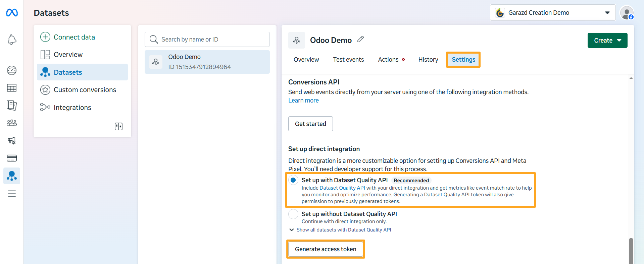Switch to the Settings tab
Image resolution: width=644 pixels, height=264 pixels.
coord(463,60)
